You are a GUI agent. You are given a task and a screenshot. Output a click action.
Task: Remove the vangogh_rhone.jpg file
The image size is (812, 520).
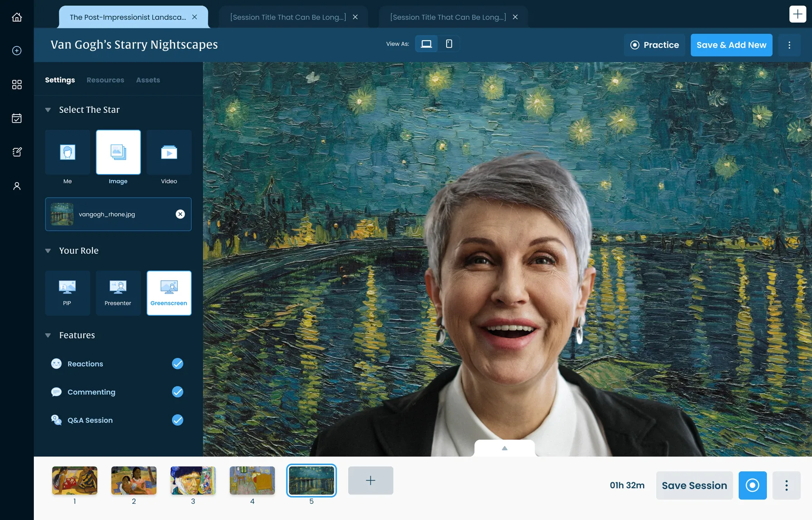180,214
